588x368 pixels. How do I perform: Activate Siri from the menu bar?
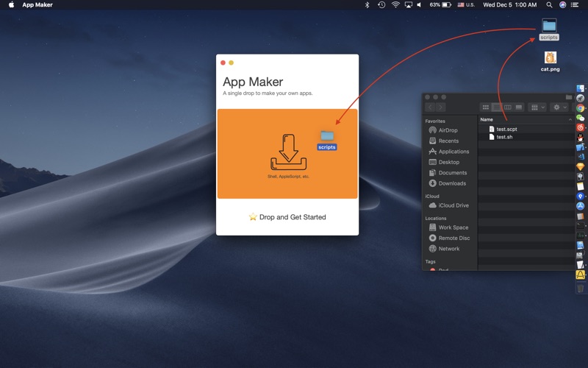[562, 5]
